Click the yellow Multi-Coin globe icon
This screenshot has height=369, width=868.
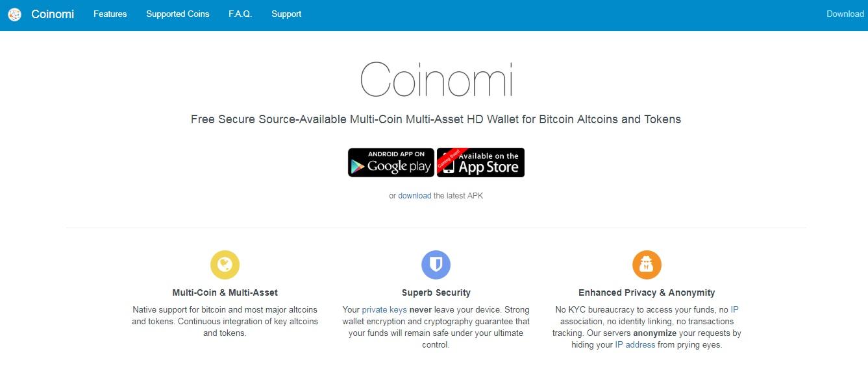tap(225, 265)
